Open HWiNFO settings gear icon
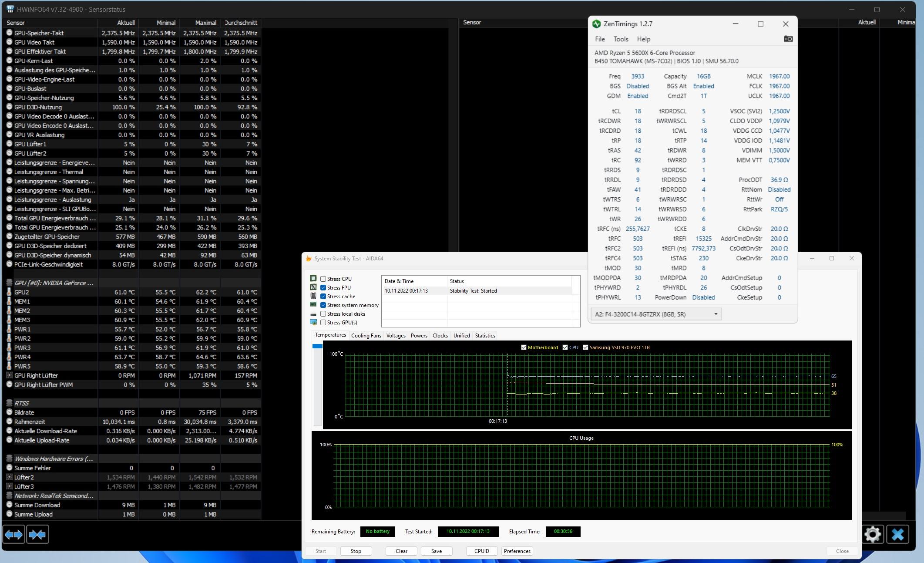 (872, 534)
